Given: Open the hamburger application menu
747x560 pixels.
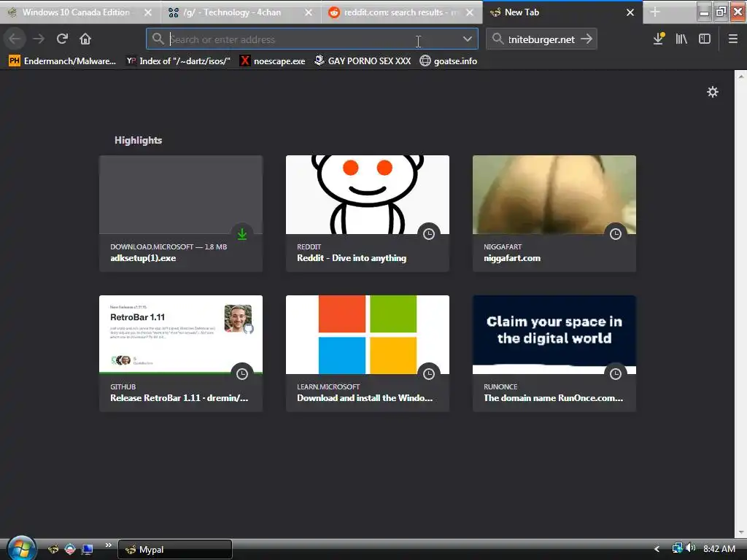Looking at the screenshot, I should tap(733, 39).
